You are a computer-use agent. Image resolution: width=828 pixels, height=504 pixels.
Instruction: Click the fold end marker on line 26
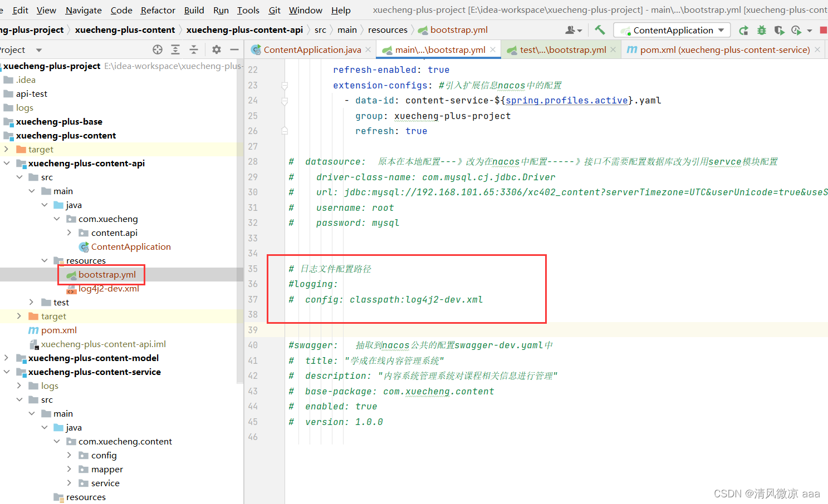285,131
